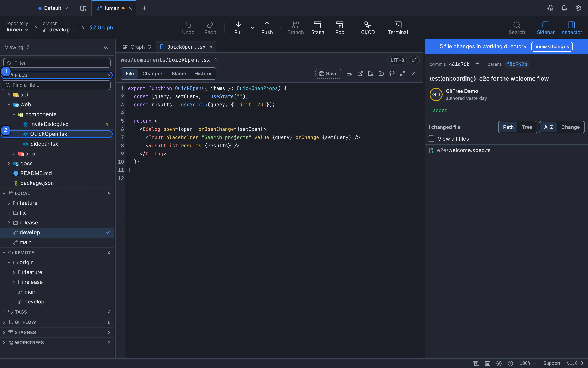Open parent commit f8c949b link

point(517,64)
